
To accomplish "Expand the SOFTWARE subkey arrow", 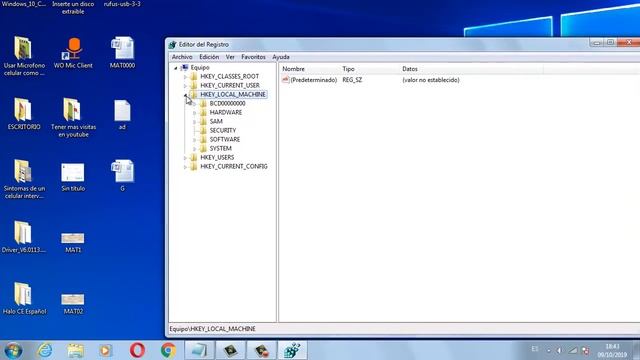I will tap(195, 140).
